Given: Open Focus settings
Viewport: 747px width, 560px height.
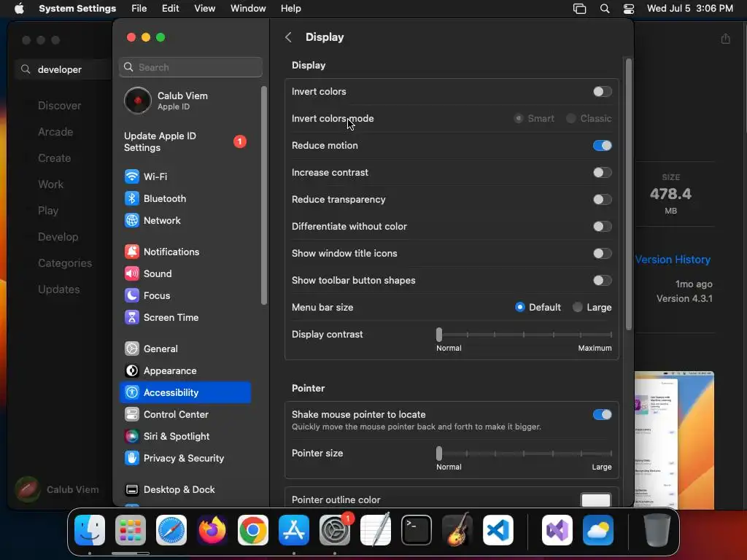Looking at the screenshot, I should tap(185, 296).
